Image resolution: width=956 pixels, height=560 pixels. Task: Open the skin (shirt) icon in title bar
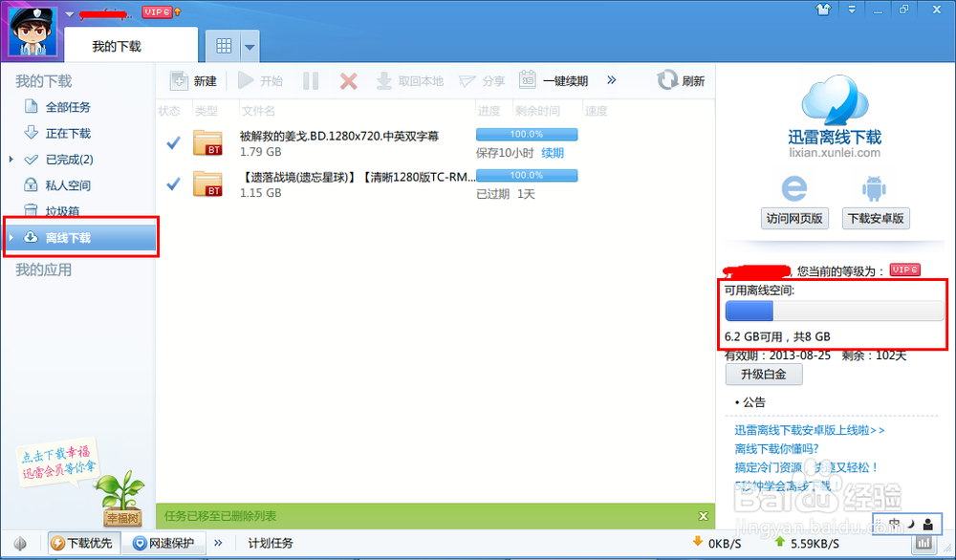pyautogui.click(x=824, y=10)
